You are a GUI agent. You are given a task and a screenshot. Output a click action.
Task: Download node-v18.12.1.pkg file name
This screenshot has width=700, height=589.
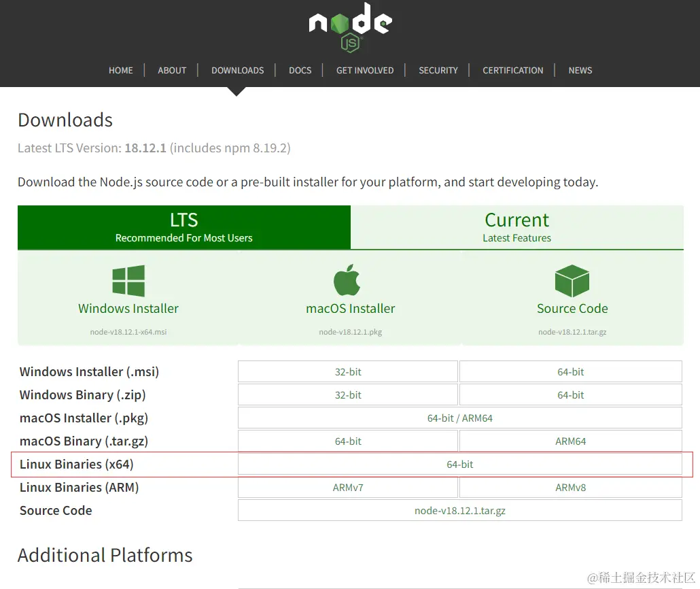click(x=351, y=332)
